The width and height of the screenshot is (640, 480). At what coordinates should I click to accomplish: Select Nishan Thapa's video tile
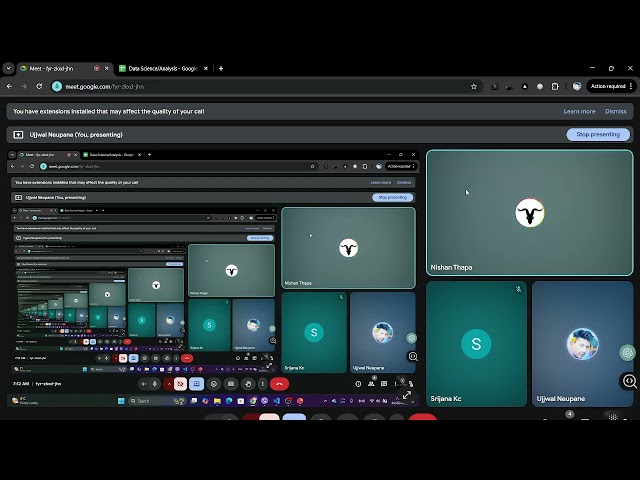pyautogui.click(x=529, y=212)
